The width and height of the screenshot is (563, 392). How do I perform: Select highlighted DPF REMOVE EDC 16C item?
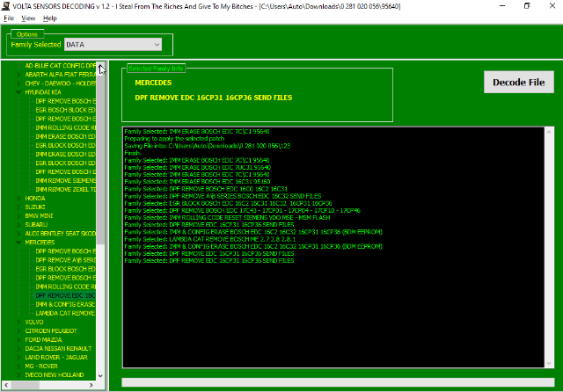point(65,295)
